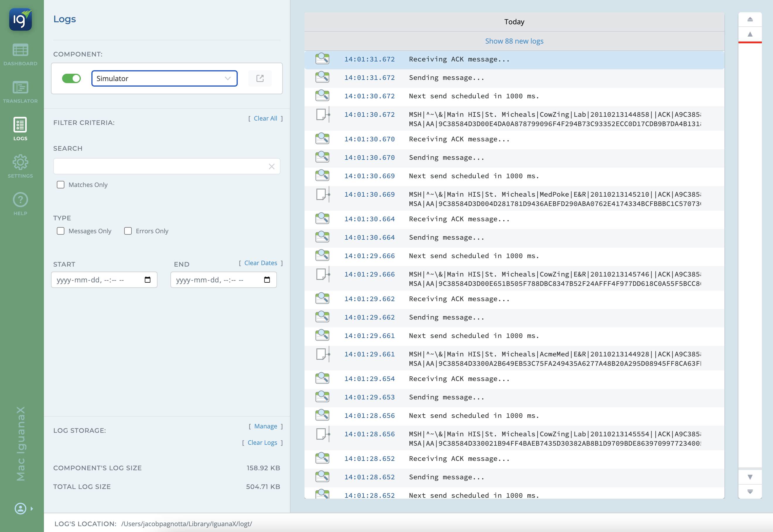Click the Iguana logo icon
This screenshot has height=532, width=773.
(20, 19)
